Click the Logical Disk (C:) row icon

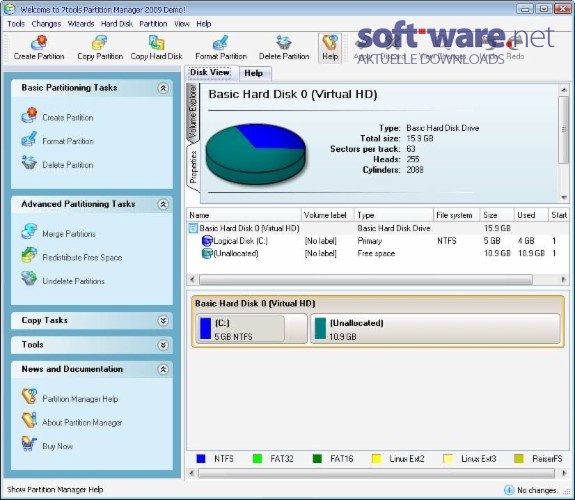207,241
